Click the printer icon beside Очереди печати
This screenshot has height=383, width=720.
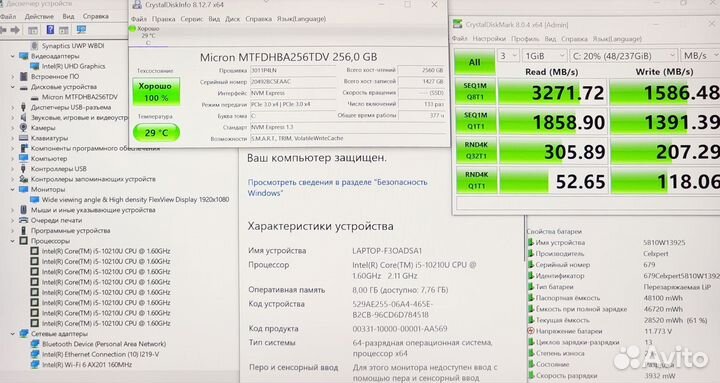point(23,220)
